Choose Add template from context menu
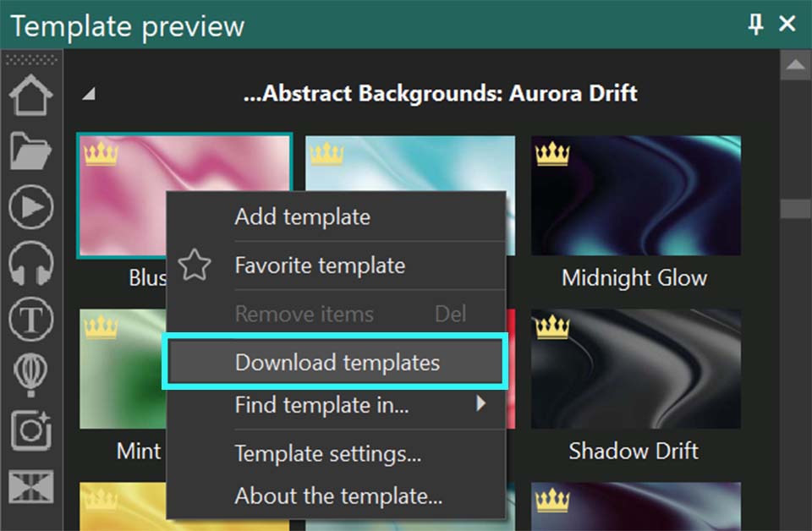This screenshot has width=812, height=531. 336,216
